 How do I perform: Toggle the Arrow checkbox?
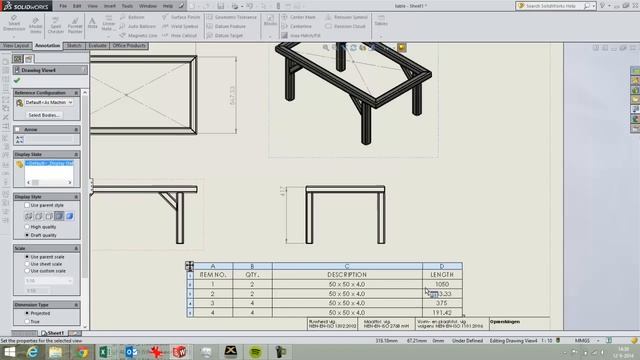[x=18, y=129]
